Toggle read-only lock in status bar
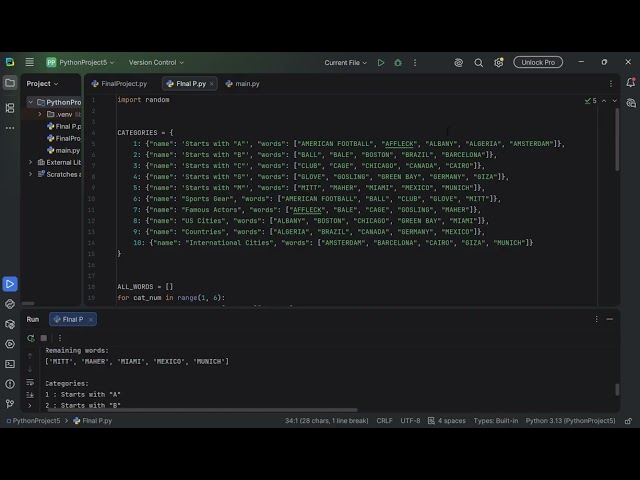 [628, 421]
